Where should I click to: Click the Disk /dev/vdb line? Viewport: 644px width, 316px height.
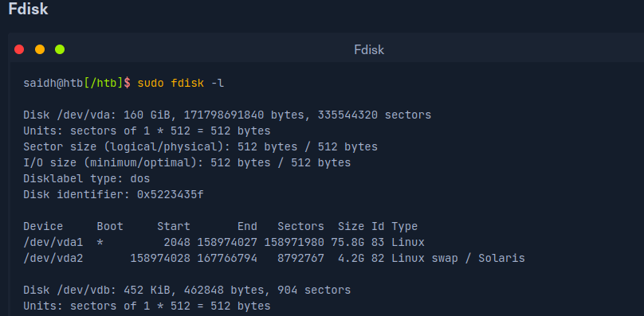coord(187,291)
